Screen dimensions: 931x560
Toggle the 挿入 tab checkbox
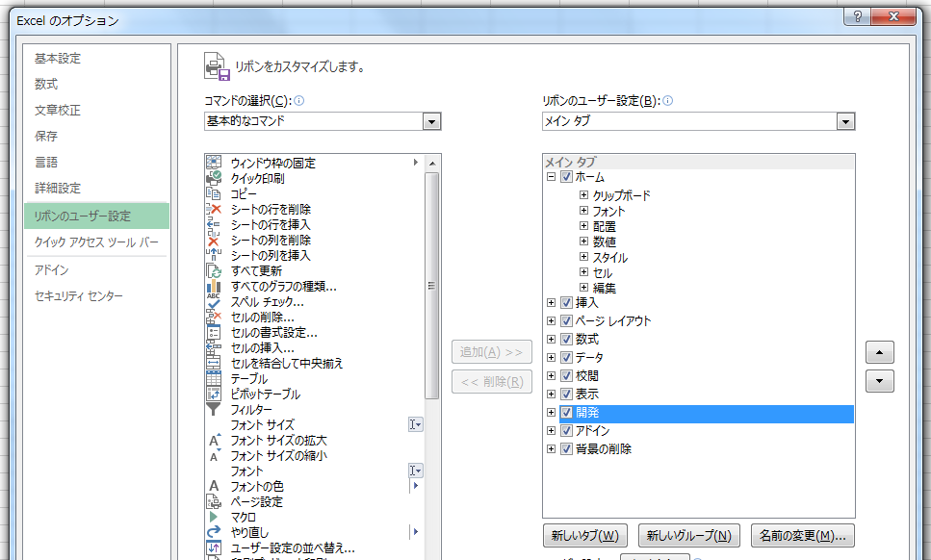tap(566, 302)
